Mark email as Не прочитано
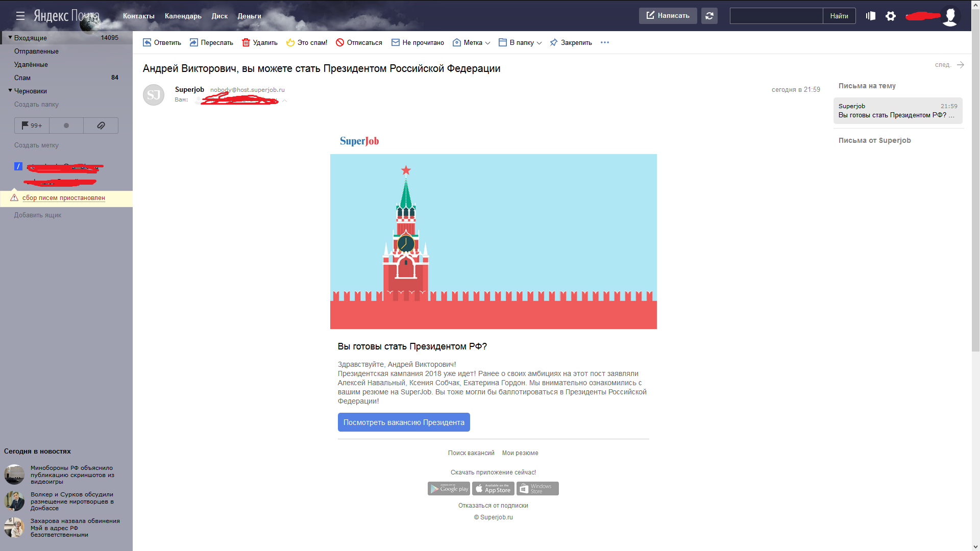The image size is (980, 551). (x=418, y=43)
